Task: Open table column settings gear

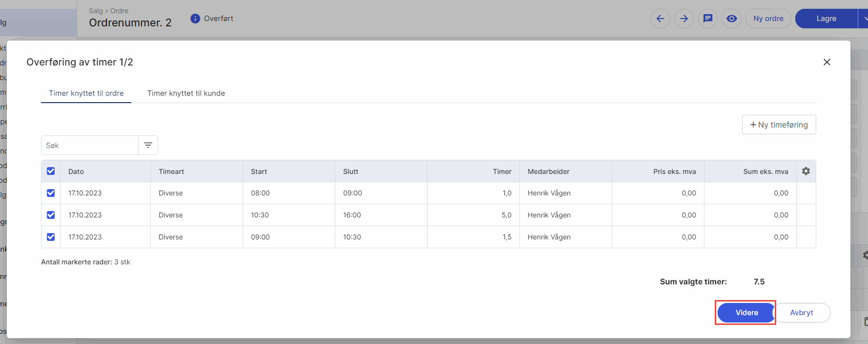Action: click(x=806, y=171)
